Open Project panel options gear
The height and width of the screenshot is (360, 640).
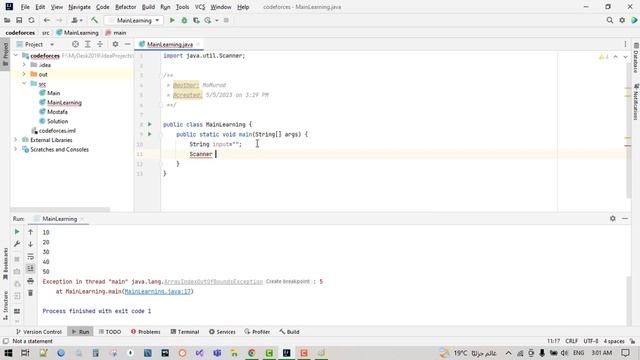pyautogui.click(x=115, y=44)
